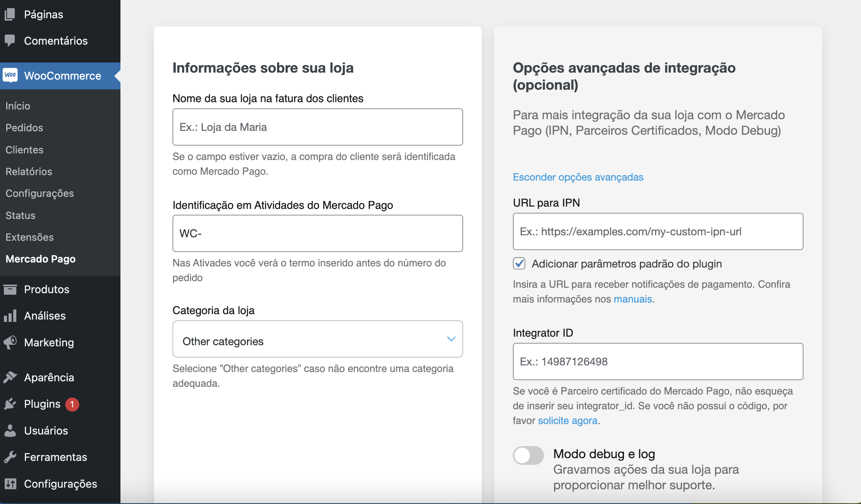This screenshot has height=504, width=861.
Task: Click the Aparência paintbrush icon
Action: pos(10,377)
